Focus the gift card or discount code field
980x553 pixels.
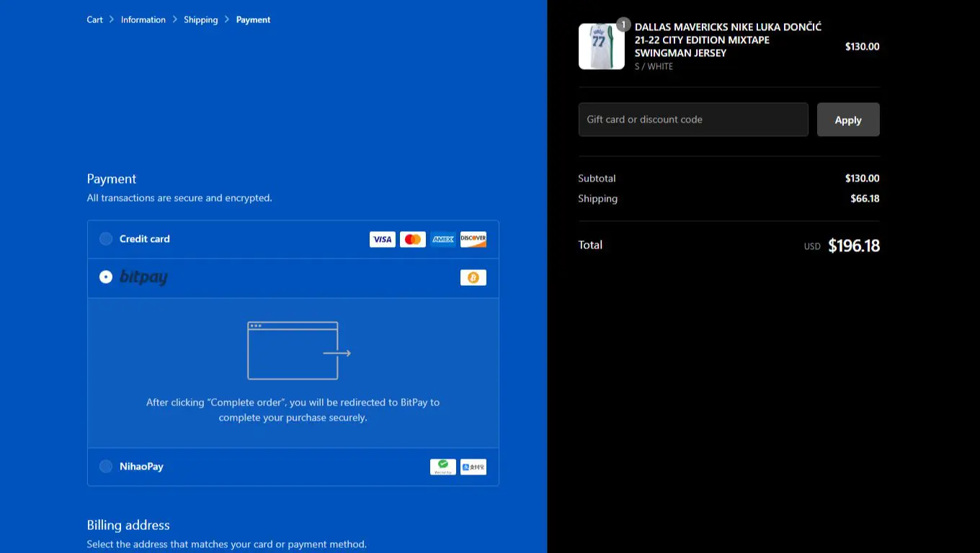coord(693,120)
